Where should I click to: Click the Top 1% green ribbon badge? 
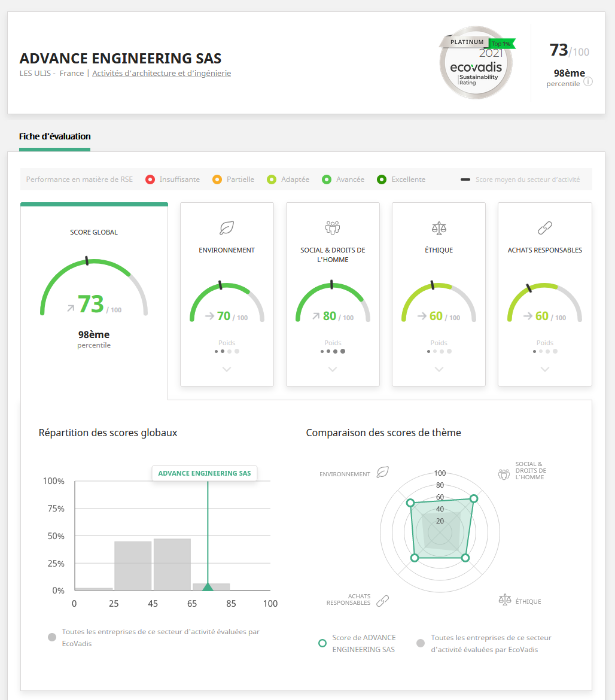(x=502, y=44)
